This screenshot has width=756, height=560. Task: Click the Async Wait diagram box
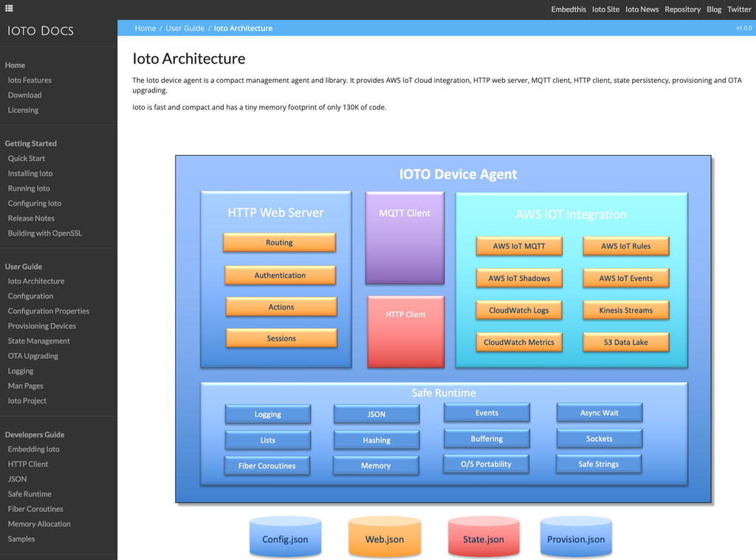point(599,413)
